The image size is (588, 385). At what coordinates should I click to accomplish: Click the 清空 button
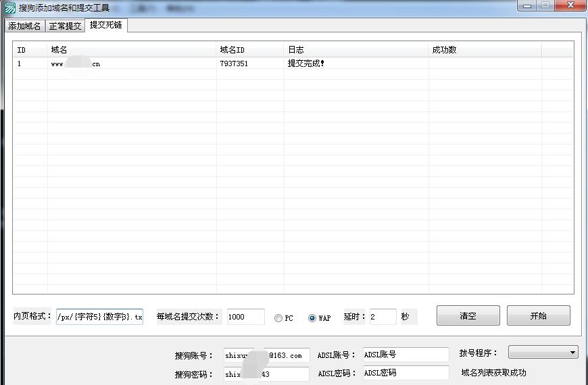click(468, 315)
